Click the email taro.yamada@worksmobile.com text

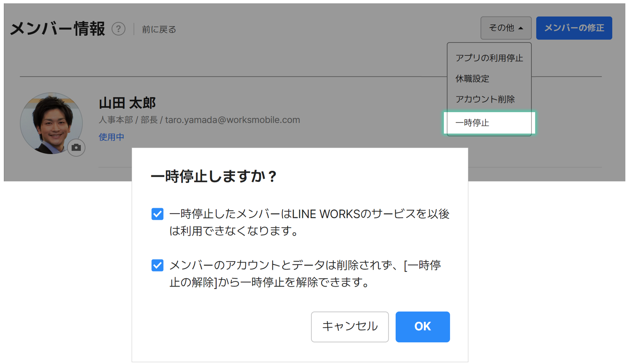click(x=232, y=120)
